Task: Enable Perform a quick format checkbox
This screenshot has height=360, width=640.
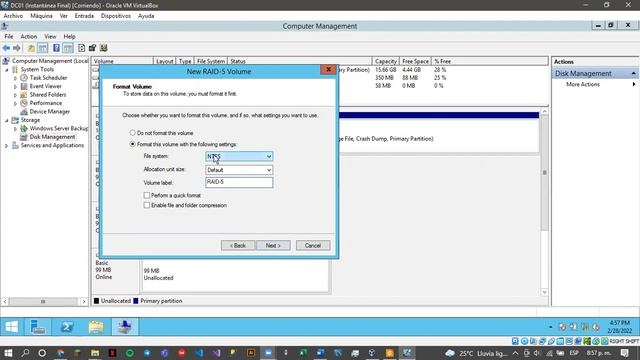Action: click(x=147, y=196)
